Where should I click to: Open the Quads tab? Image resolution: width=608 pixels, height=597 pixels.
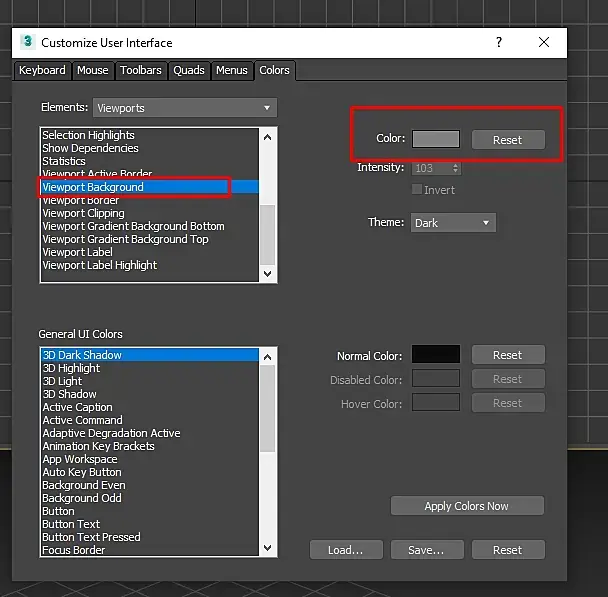(189, 71)
